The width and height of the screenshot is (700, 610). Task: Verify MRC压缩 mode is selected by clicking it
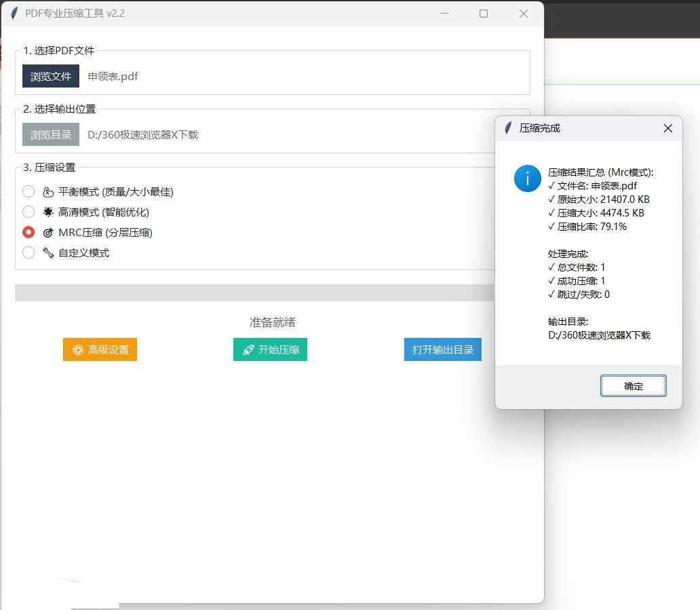tap(28, 232)
